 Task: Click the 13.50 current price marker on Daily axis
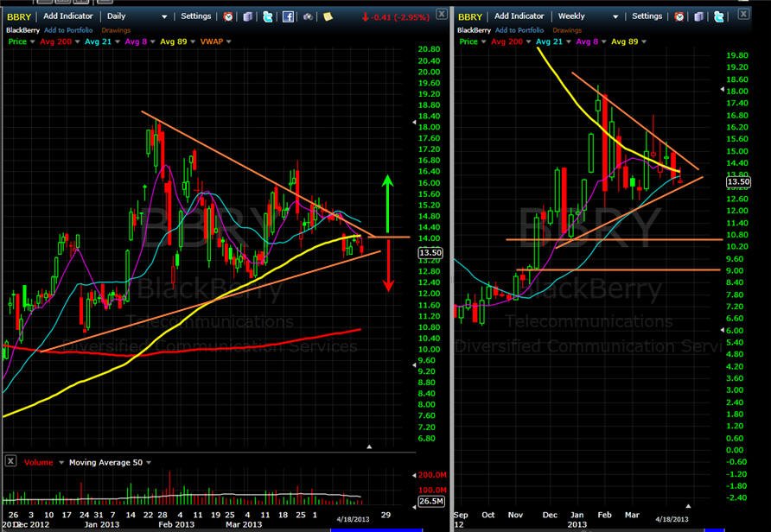[x=430, y=252]
